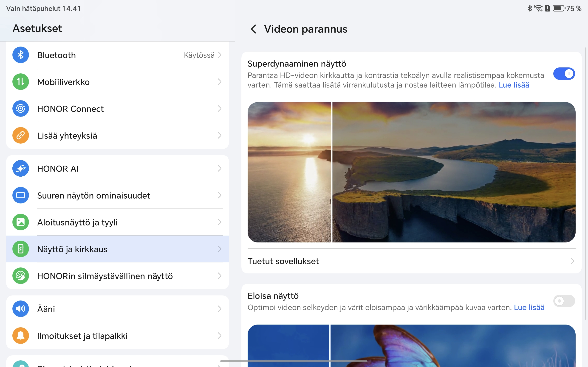This screenshot has width=588, height=367.
Task: Tap the HONOR AI sparkle icon
Action: [x=21, y=168]
